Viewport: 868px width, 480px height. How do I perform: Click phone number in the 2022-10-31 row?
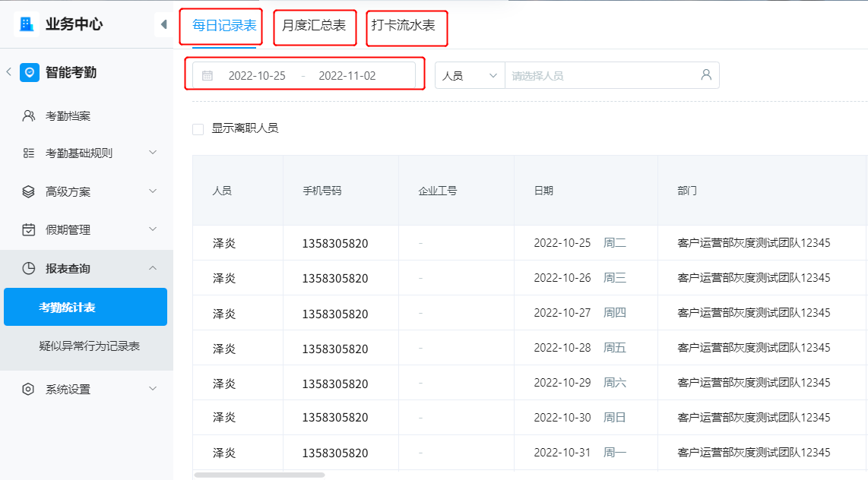point(335,453)
